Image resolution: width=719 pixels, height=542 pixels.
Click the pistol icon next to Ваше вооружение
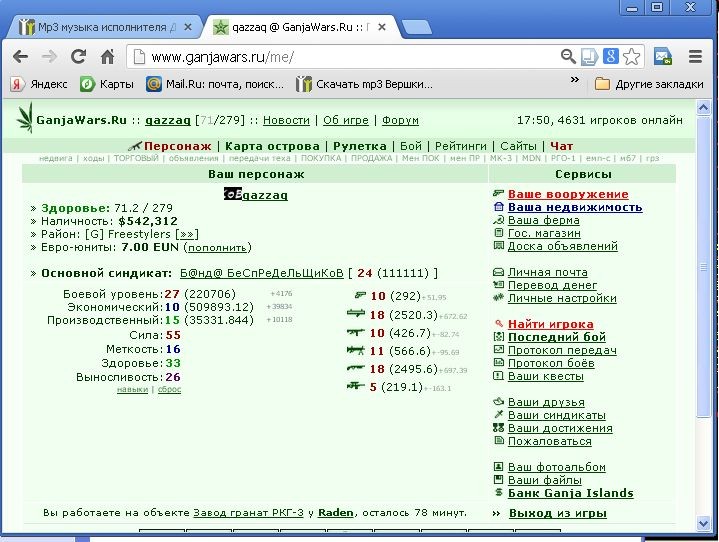(x=498, y=194)
